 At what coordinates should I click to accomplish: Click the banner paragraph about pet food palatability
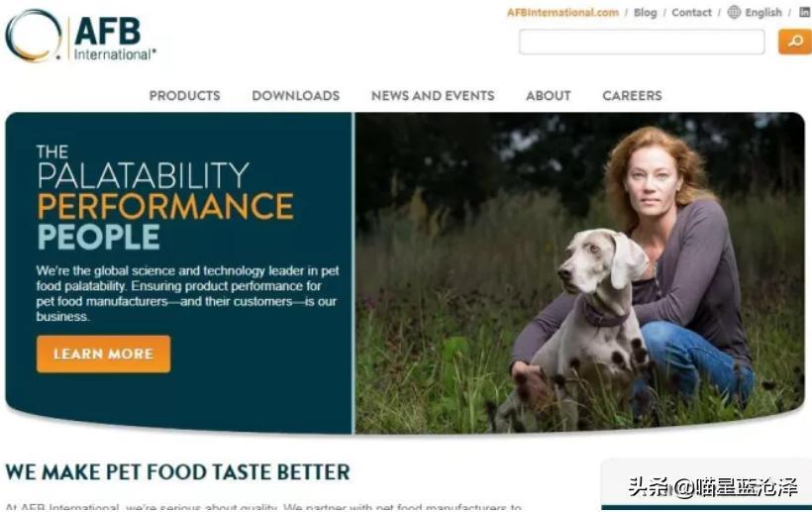coord(187,293)
